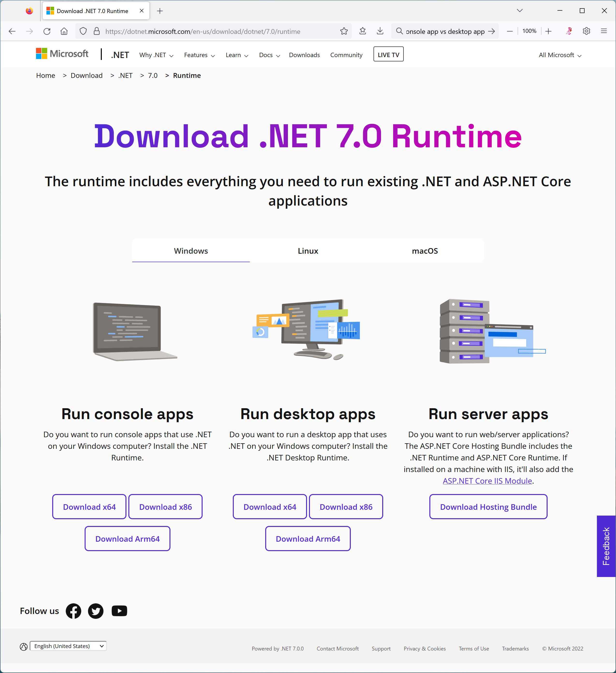Open Firefox hamburger application menu
616x673 pixels.
(x=604, y=31)
